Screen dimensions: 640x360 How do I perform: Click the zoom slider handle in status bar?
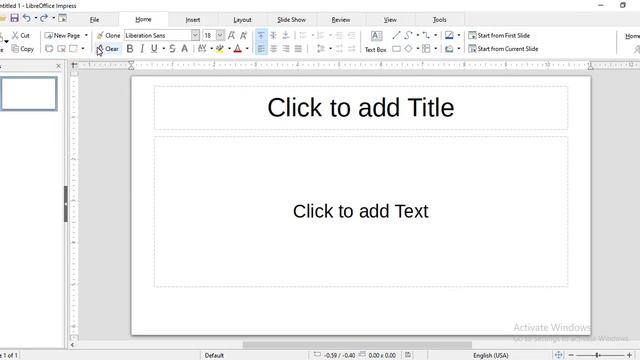pyautogui.click(x=597, y=356)
